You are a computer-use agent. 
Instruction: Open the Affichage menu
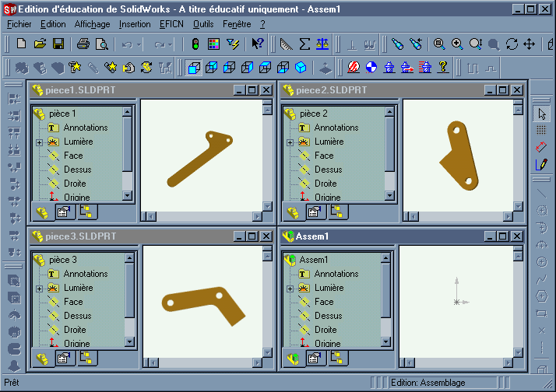92,24
